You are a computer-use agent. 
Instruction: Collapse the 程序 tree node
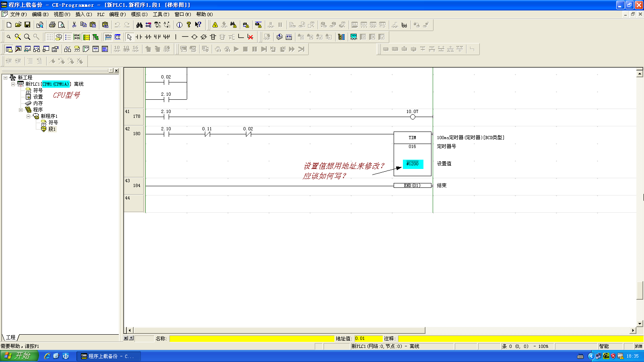tap(21, 110)
